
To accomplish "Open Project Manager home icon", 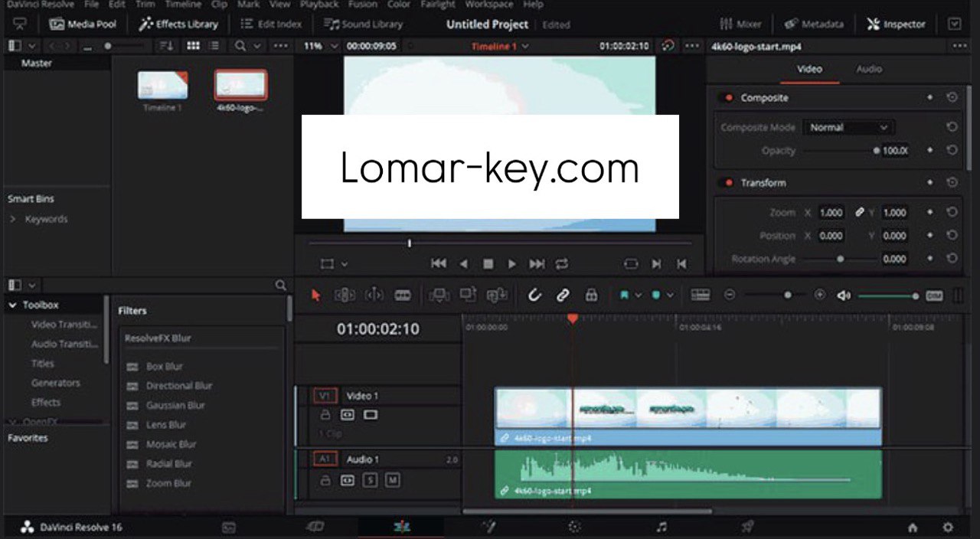I will [x=913, y=528].
